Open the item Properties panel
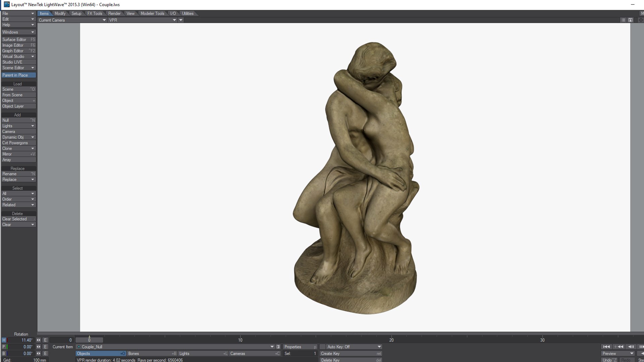The image size is (644, 362). 300,347
